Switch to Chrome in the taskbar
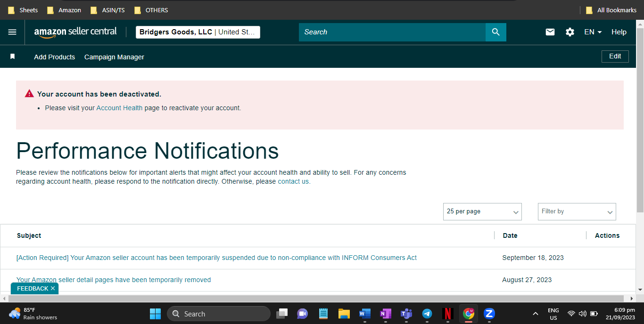Viewport: 644px width, 324px height. pyautogui.click(x=469, y=314)
